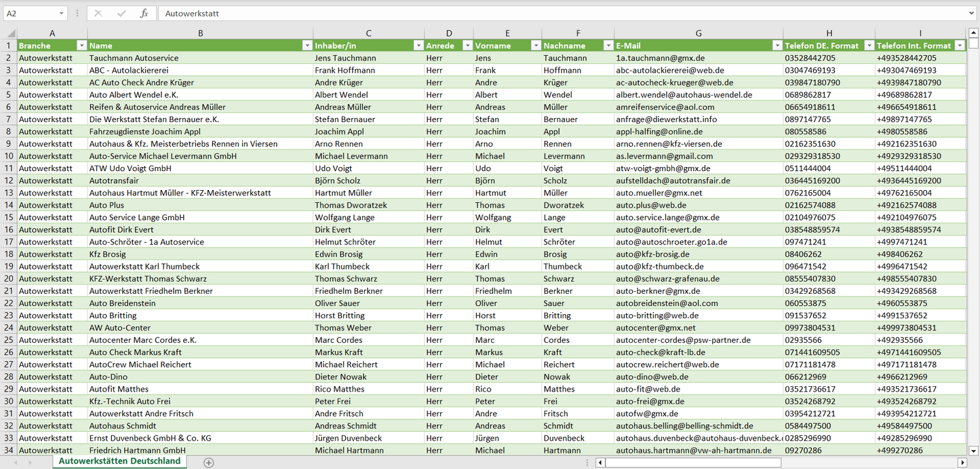Expand the formula bar with chevron
The width and height of the screenshot is (980, 469).
[973, 14]
